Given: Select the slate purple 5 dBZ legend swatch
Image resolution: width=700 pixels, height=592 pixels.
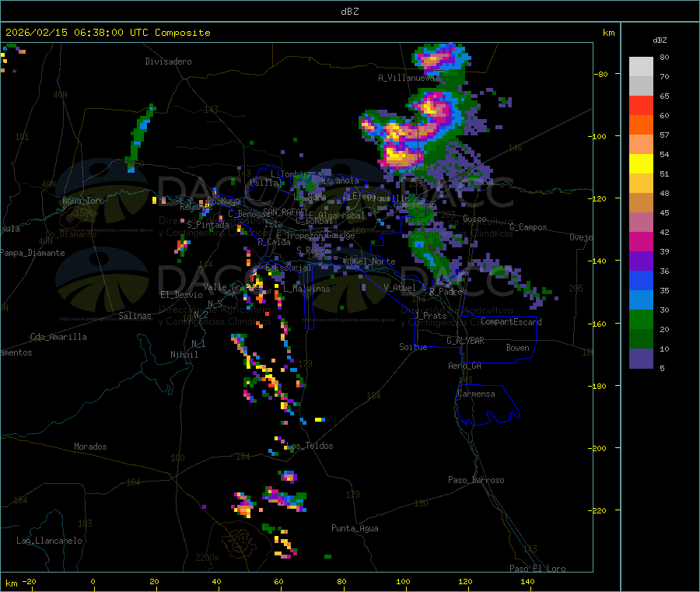Looking at the screenshot, I should (641, 358).
